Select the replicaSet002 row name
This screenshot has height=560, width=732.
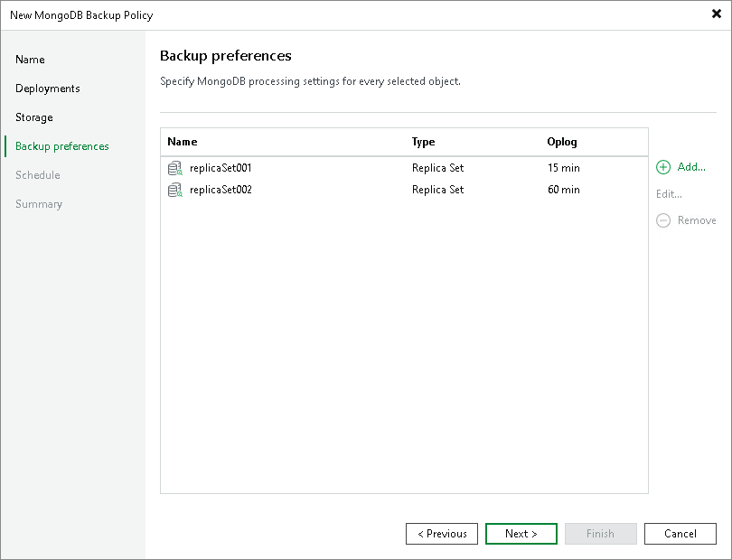pos(221,190)
